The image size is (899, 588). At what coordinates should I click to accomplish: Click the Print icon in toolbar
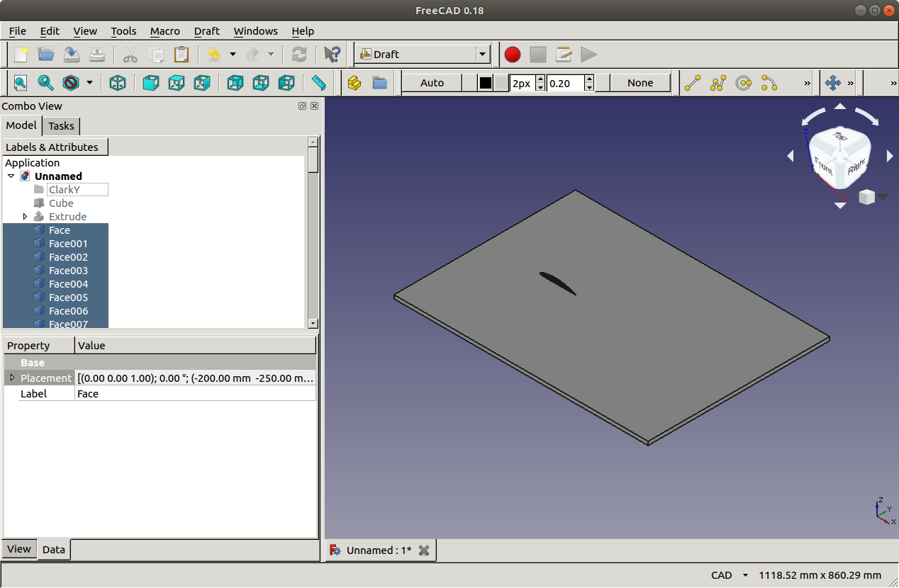[97, 55]
